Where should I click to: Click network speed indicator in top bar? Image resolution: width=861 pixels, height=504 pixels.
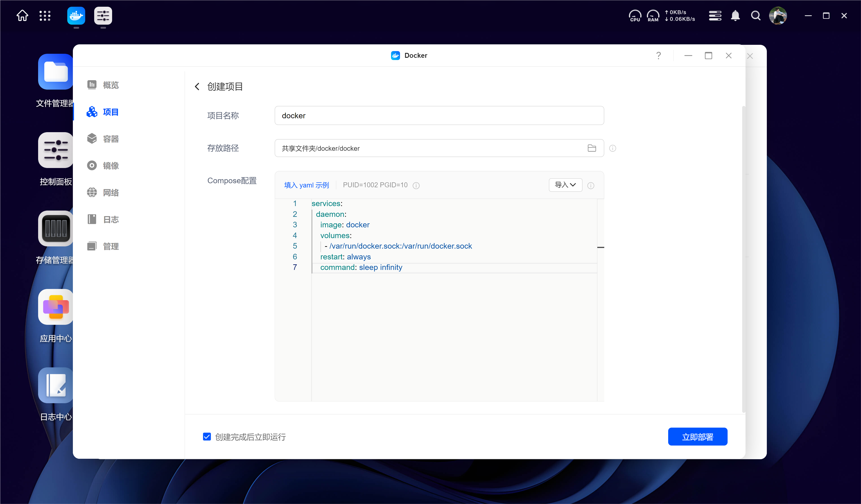680,16
